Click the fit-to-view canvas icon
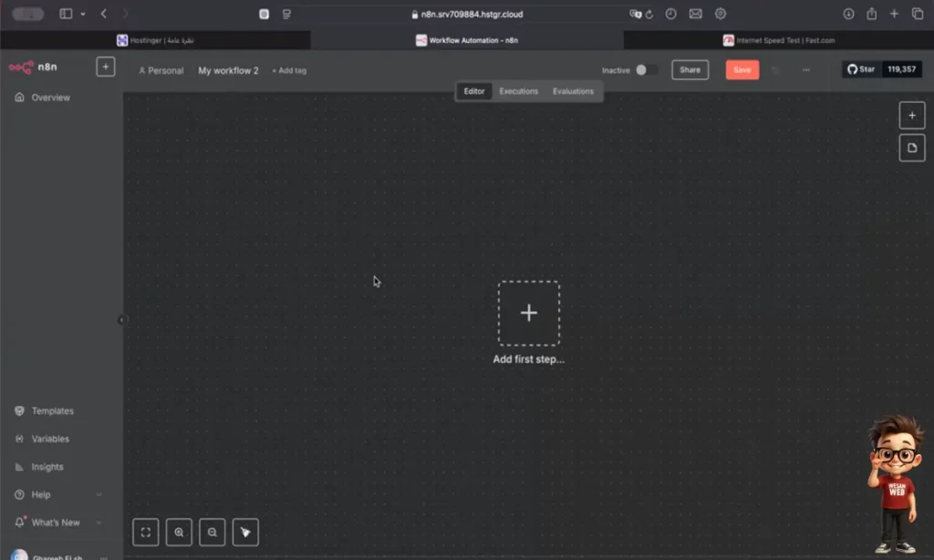 146,532
